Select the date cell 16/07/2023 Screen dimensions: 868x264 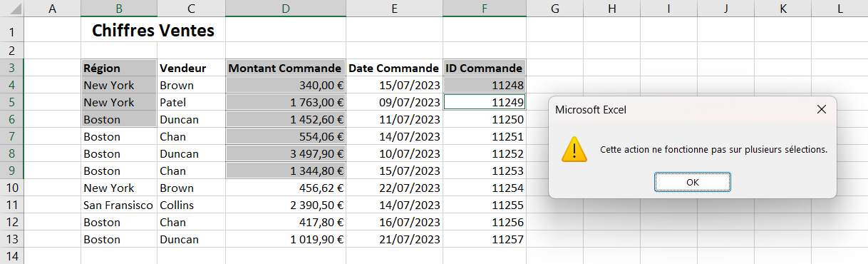[394, 222]
